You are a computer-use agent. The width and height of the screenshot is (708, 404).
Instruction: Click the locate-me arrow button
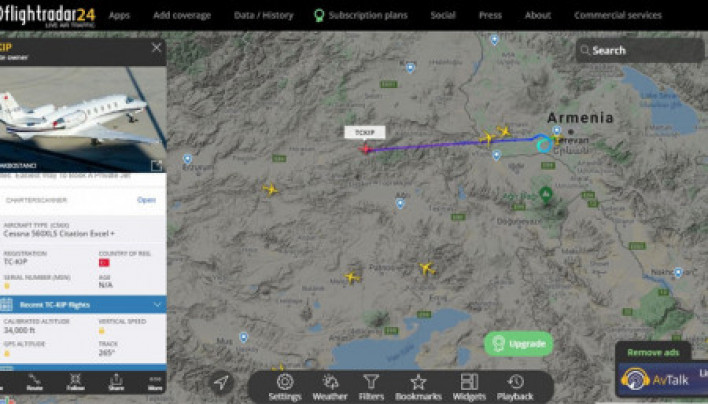click(221, 382)
